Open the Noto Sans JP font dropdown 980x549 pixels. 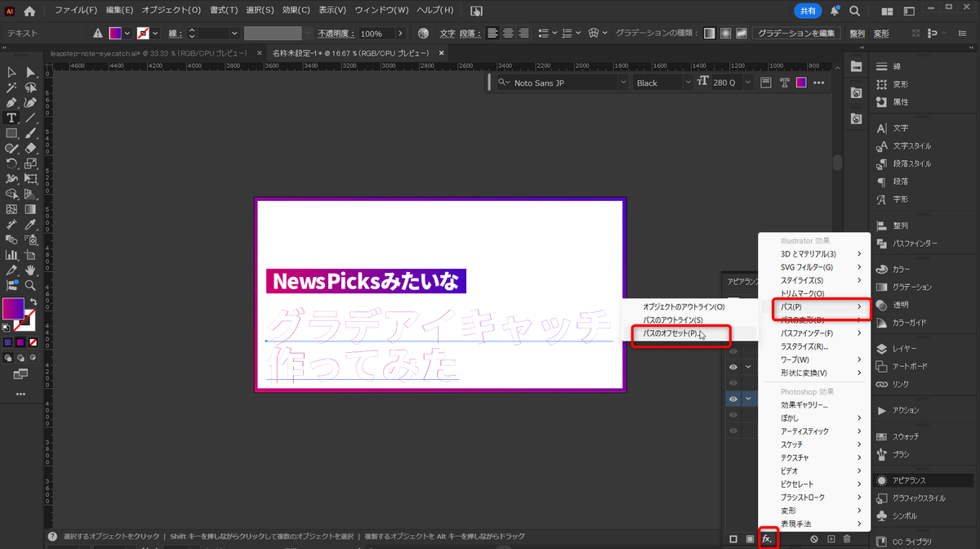[x=623, y=83]
